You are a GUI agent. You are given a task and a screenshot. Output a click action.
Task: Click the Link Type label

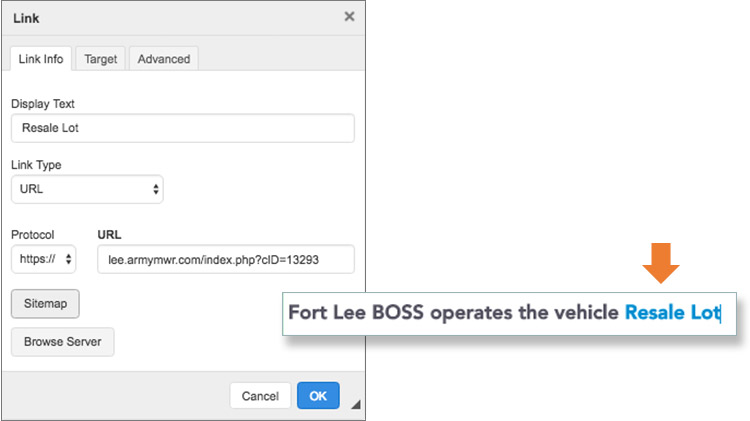(36, 165)
